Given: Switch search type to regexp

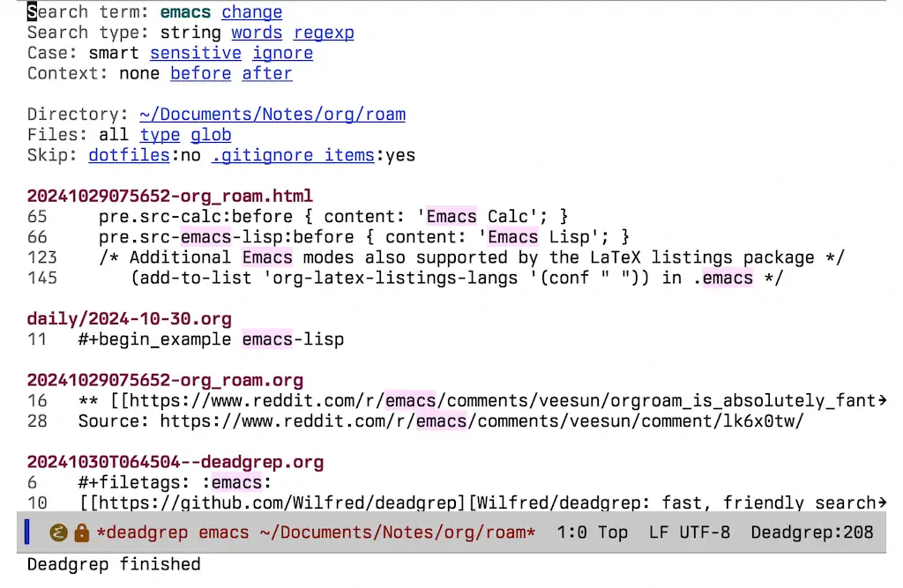Looking at the screenshot, I should coord(324,33).
